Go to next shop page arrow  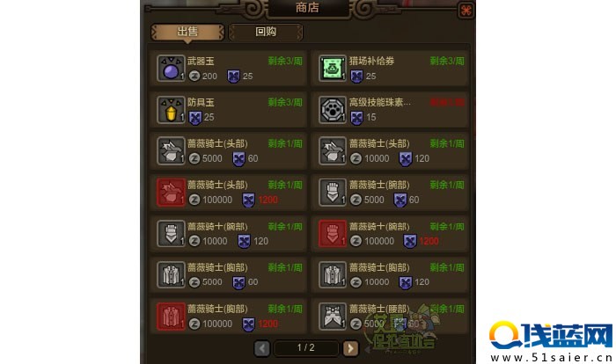[351, 348]
